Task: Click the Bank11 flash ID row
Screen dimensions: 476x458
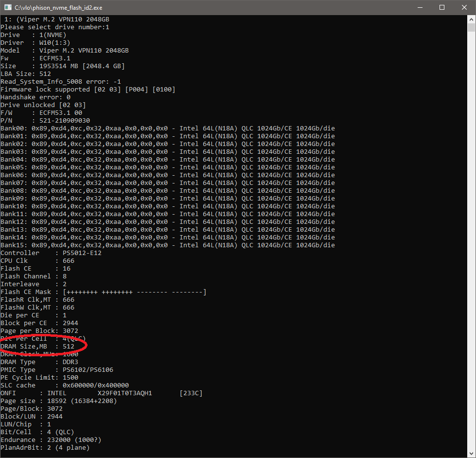Action: click(168, 214)
